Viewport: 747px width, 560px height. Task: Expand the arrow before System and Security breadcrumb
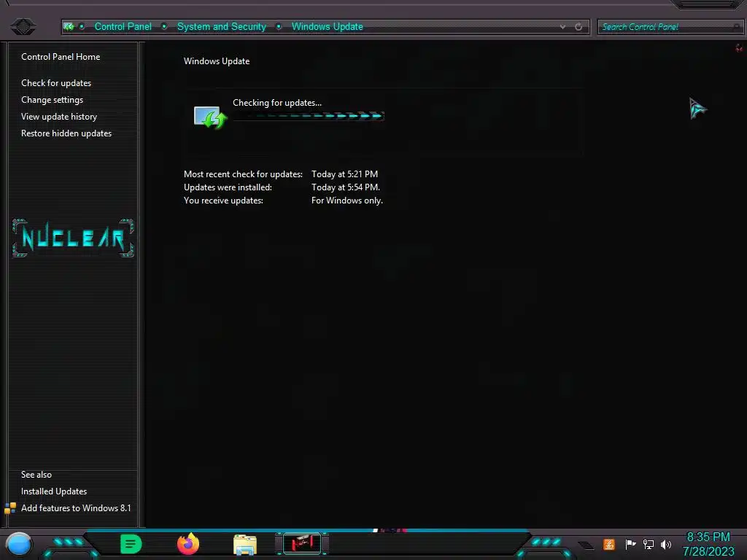pyautogui.click(x=164, y=27)
